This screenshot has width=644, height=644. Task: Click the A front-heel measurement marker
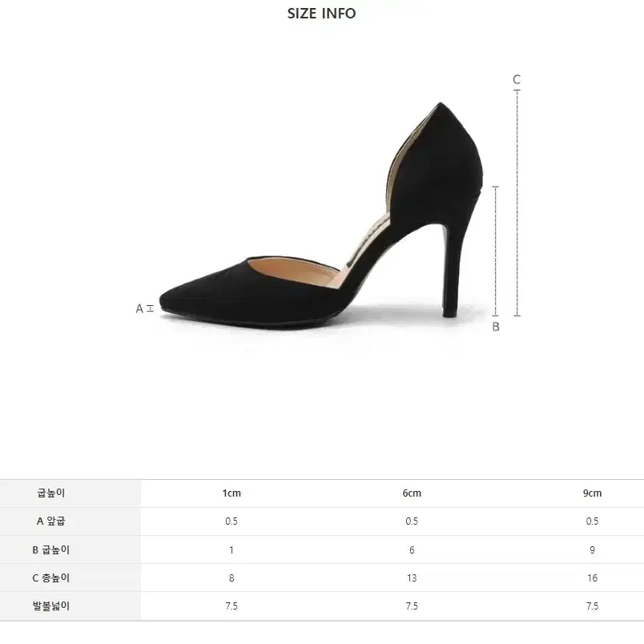click(144, 308)
